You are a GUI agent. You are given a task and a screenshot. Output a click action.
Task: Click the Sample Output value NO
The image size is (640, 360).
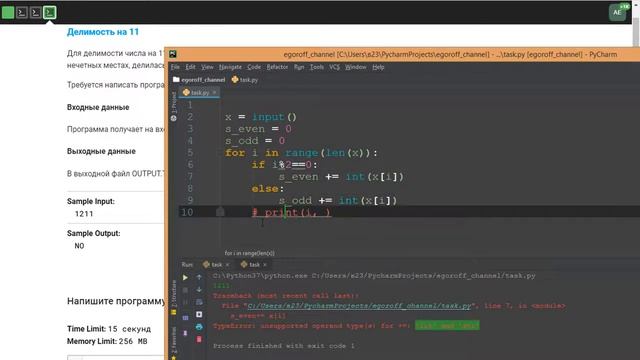pyautogui.click(x=79, y=246)
